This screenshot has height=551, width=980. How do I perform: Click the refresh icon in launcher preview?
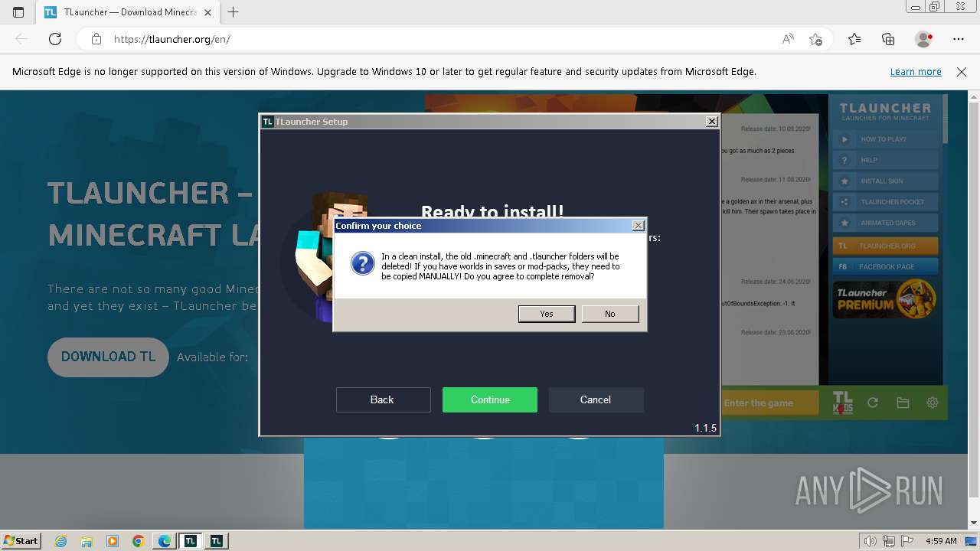click(x=872, y=403)
